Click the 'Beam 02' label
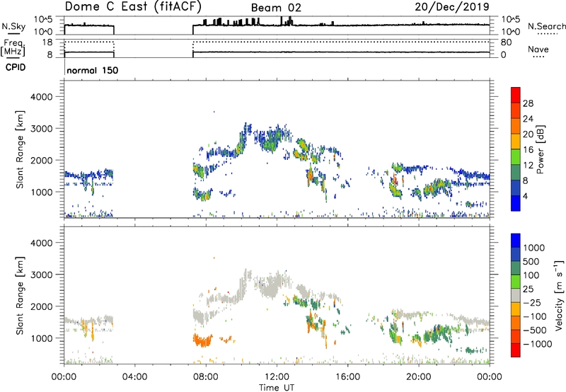Screen dimensions: 566x392 [276, 8]
